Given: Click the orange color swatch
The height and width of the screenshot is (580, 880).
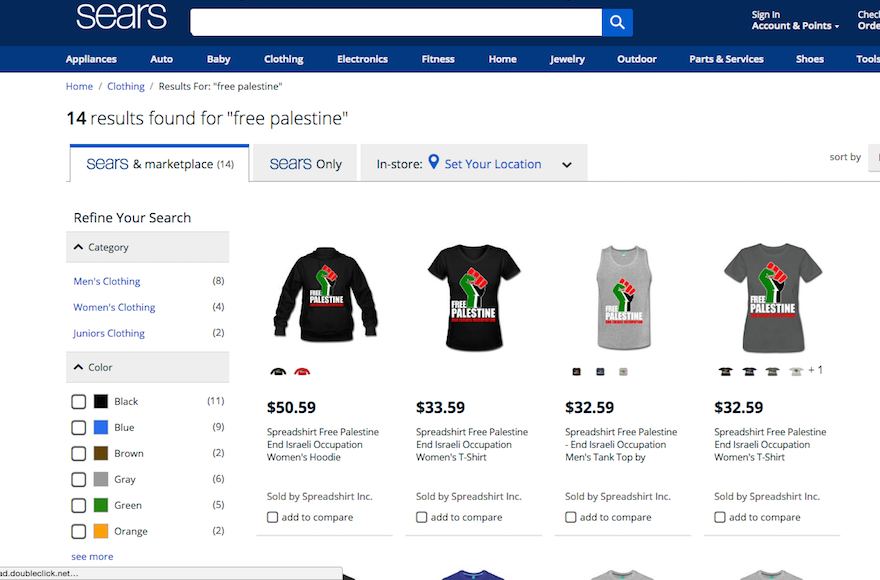Looking at the screenshot, I should (x=100, y=531).
